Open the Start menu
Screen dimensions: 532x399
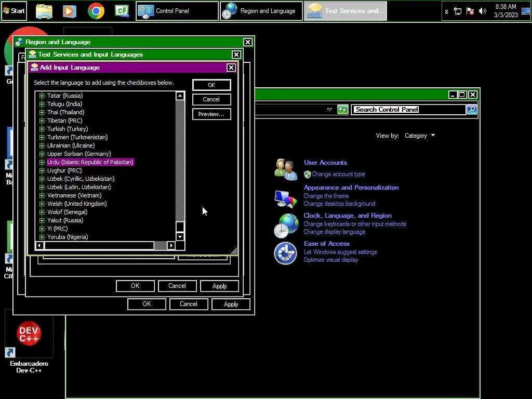coord(14,11)
